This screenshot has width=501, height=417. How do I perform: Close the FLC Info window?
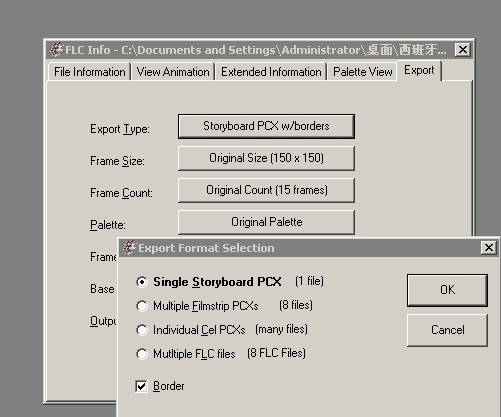tap(463, 50)
